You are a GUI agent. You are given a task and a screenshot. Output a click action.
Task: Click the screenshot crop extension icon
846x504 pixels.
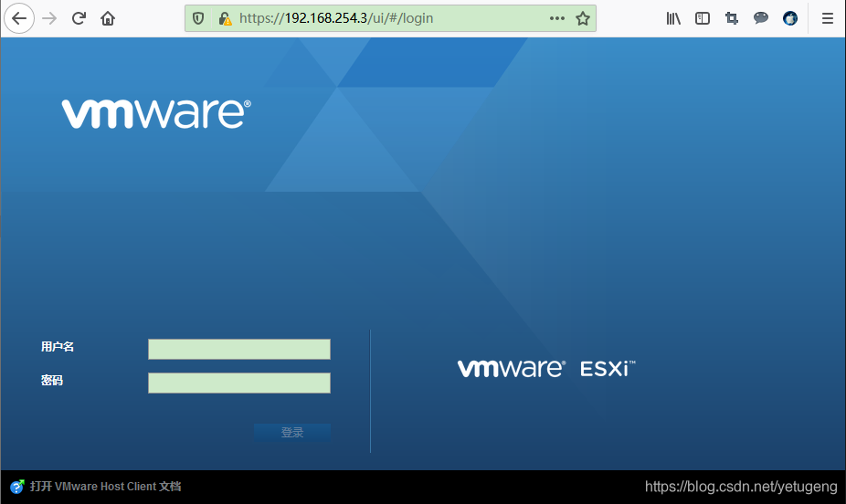[732, 18]
